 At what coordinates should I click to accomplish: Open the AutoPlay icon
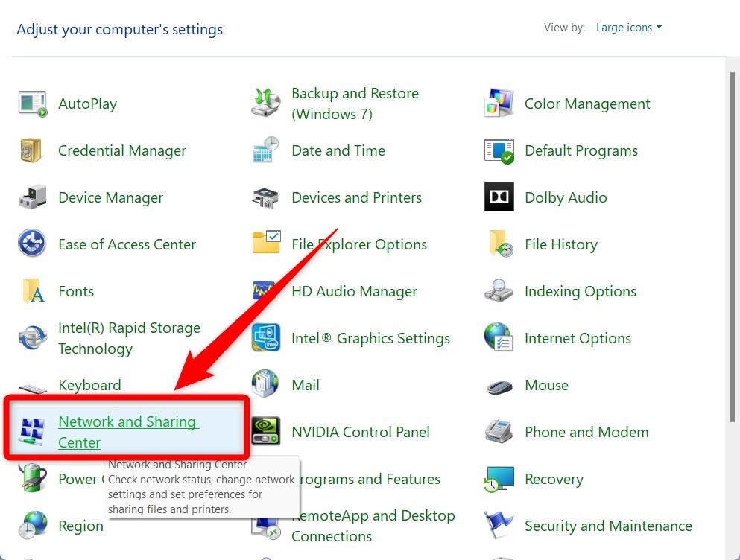(33, 104)
